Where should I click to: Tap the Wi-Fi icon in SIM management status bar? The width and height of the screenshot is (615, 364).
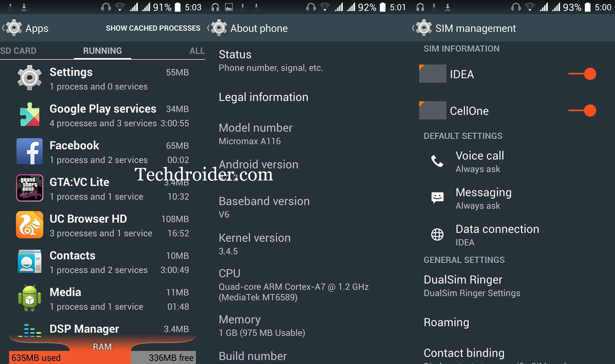click(530, 7)
